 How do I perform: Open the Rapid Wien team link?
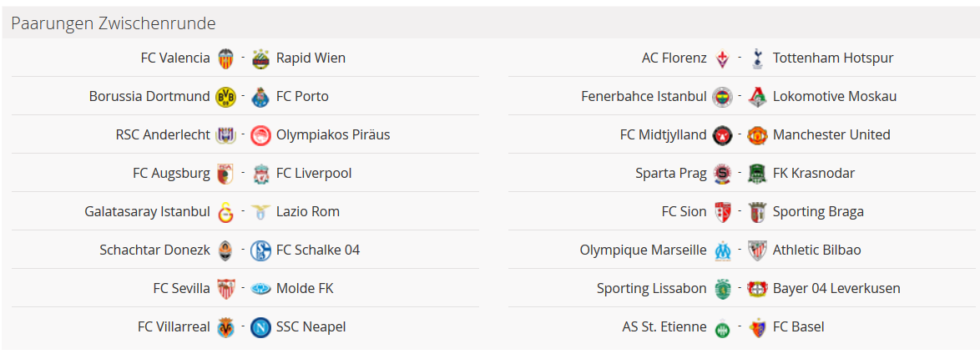tap(311, 58)
